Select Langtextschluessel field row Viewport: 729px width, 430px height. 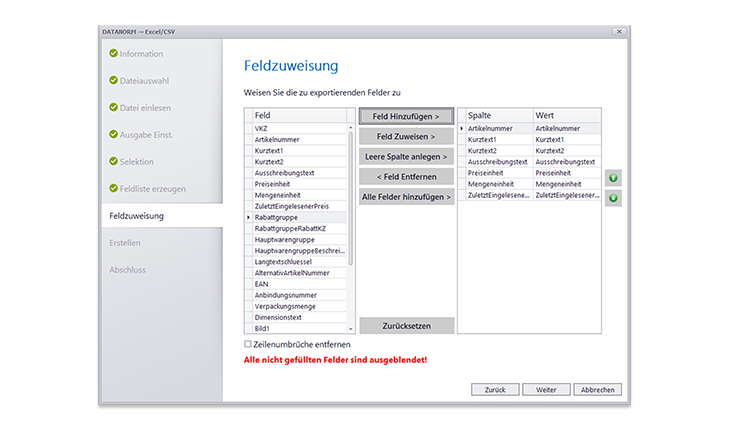click(x=299, y=262)
